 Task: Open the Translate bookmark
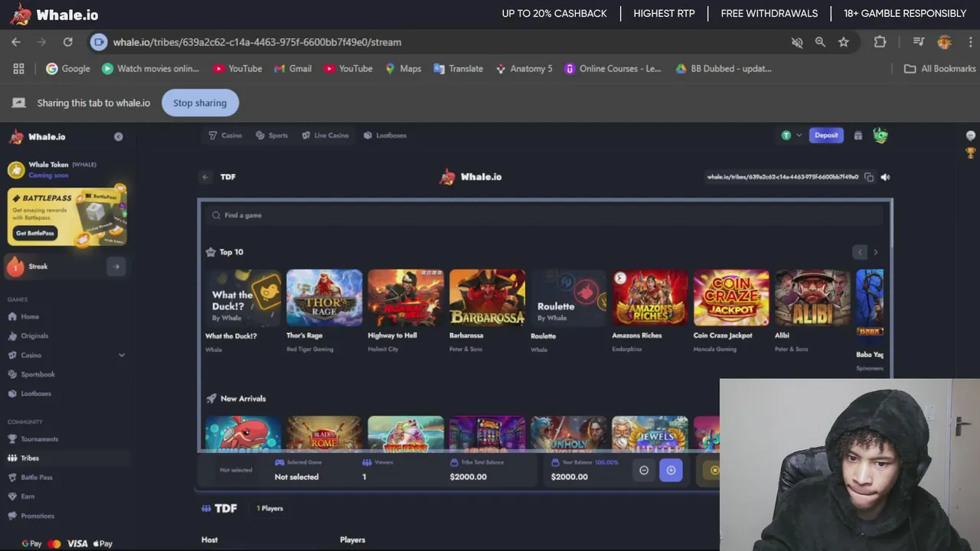(458, 68)
